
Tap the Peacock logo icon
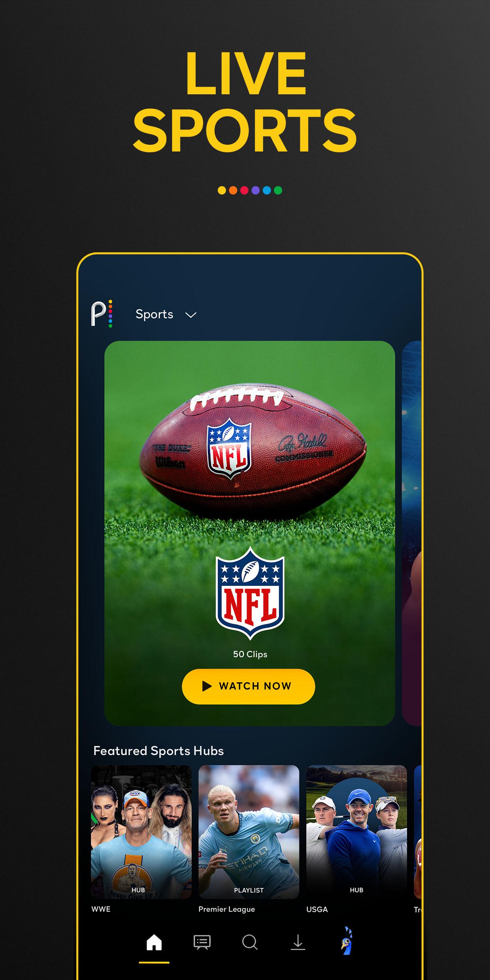point(102,314)
